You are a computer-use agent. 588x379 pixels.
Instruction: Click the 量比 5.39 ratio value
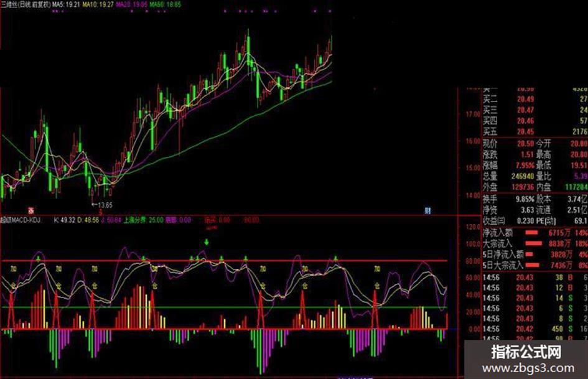pyautogui.click(x=581, y=176)
